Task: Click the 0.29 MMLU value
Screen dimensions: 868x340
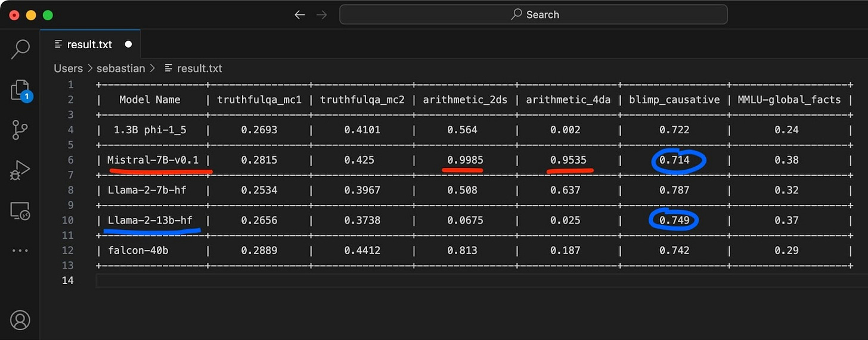Action: pos(786,251)
